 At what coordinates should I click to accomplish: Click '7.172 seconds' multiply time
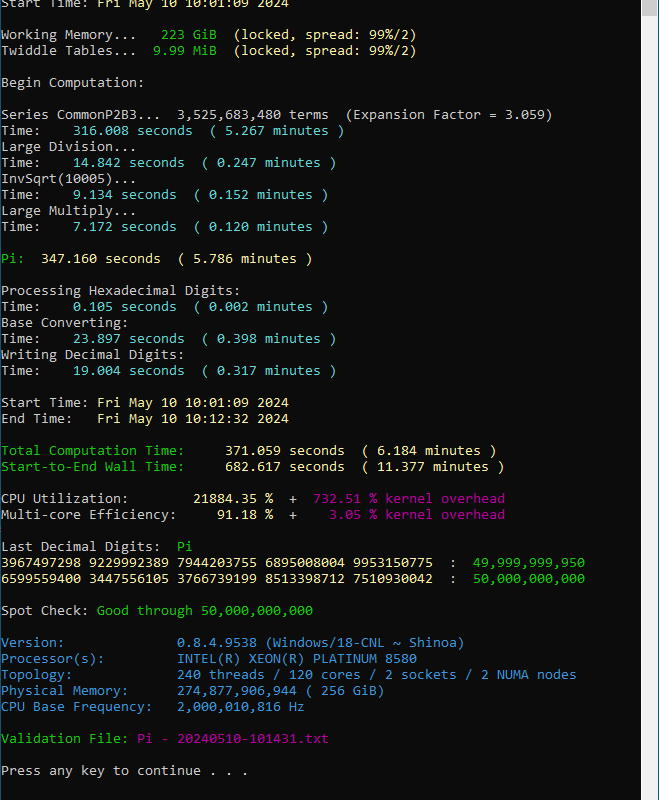tap(124, 227)
